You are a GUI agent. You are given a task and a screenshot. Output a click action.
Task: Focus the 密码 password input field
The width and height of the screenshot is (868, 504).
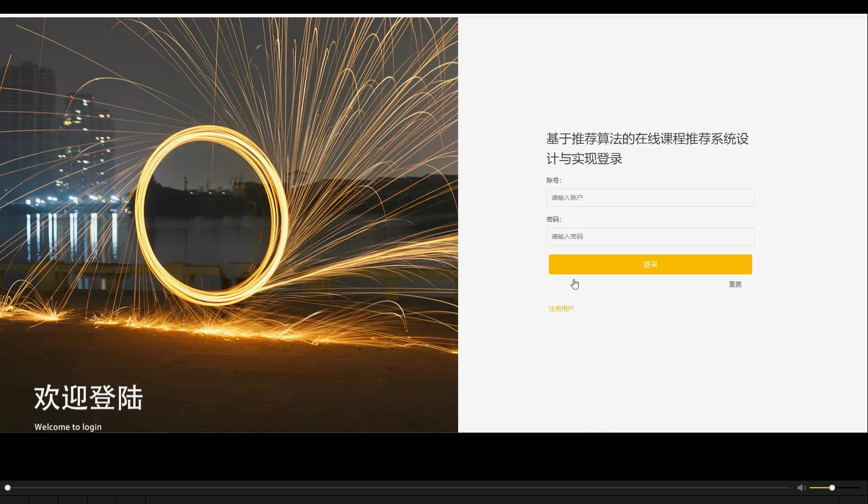coord(650,237)
